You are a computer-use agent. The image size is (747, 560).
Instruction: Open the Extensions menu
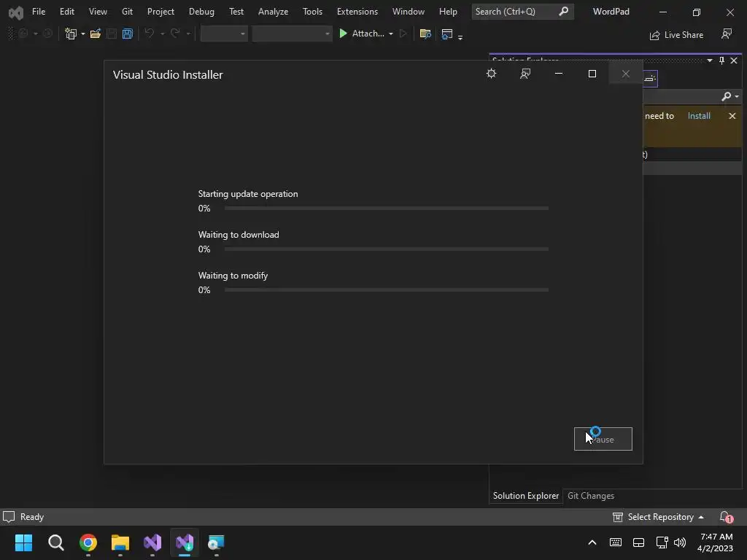point(357,12)
